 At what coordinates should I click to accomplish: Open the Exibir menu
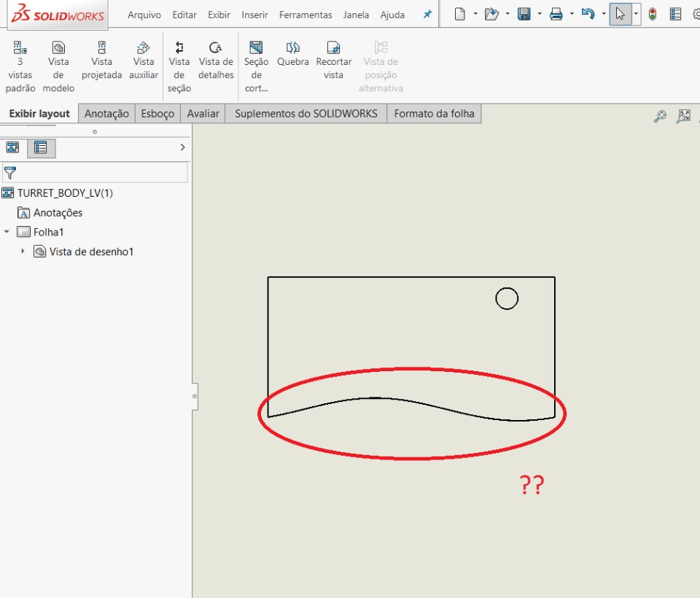pos(219,15)
